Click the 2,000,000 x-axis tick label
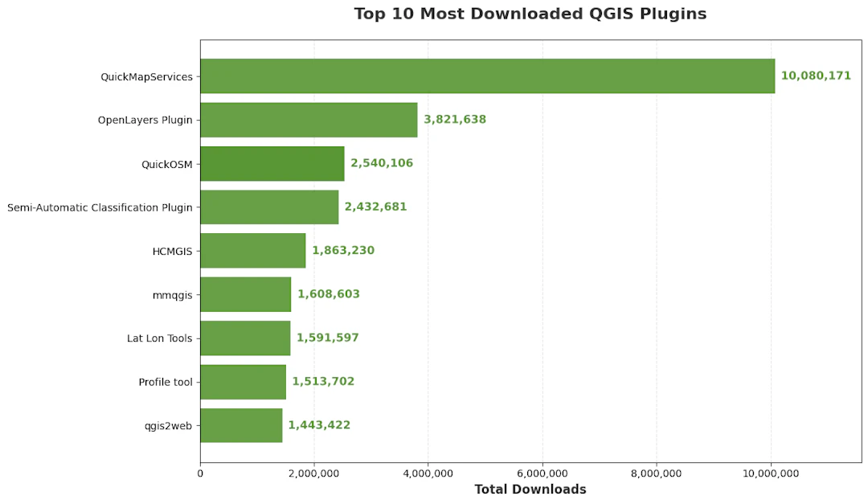The image size is (868, 504). coord(314,473)
